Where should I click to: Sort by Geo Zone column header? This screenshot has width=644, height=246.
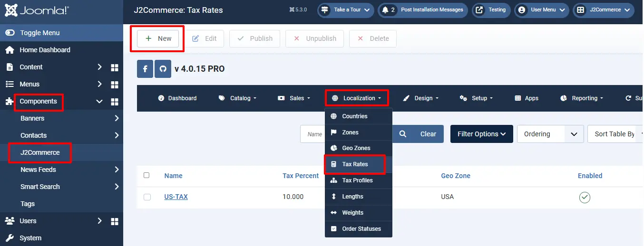tap(456, 176)
